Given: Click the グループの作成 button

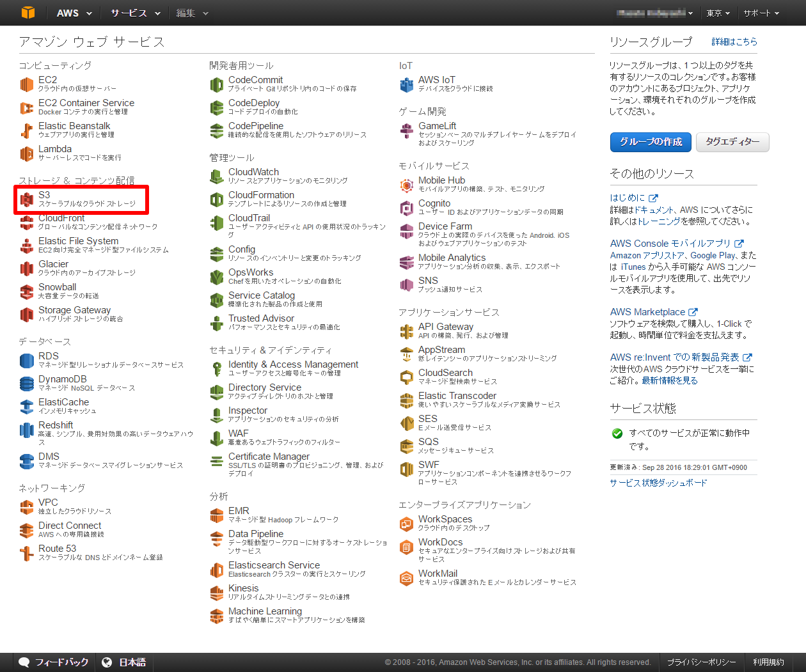Looking at the screenshot, I should (651, 142).
